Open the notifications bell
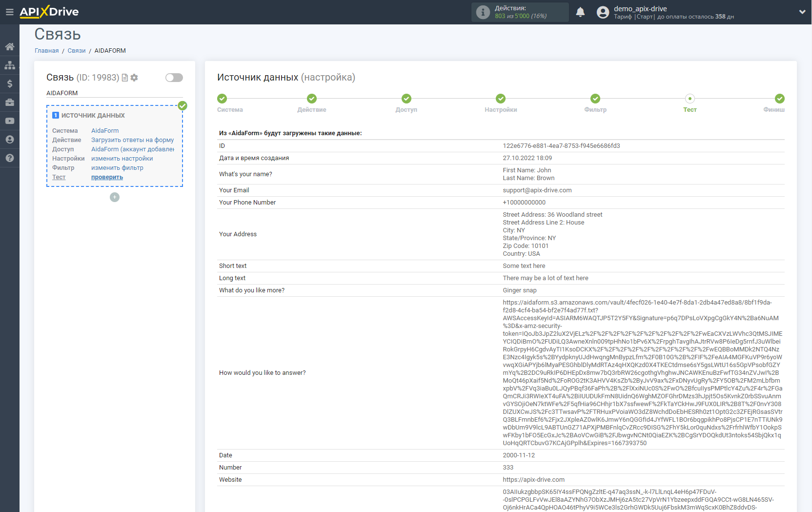Image resolution: width=812 pixels, height=512 pixels. [580, 12]
